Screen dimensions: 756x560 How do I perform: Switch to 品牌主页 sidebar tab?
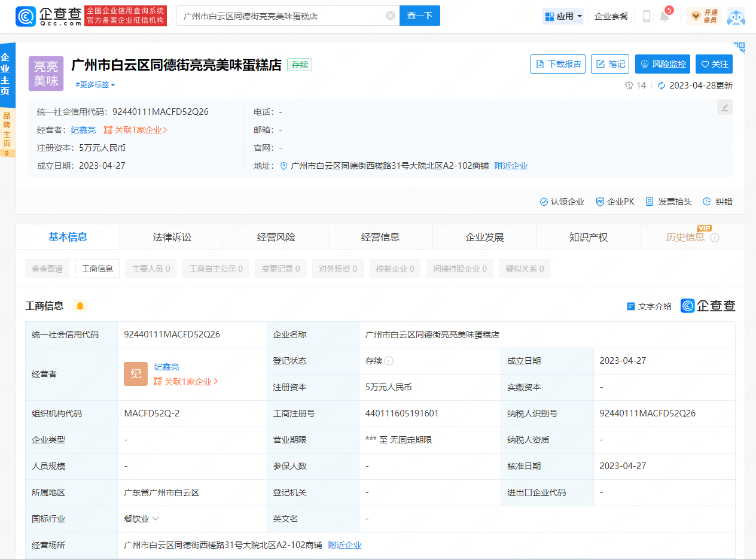(7, 134)
